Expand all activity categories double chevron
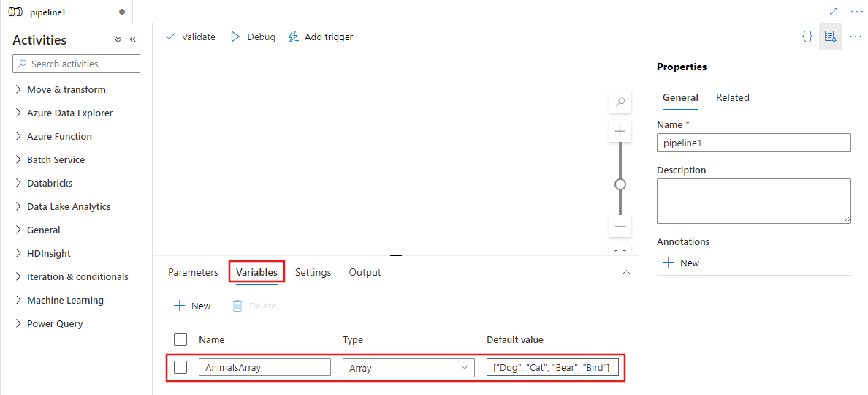This screenshot has width=868, height=395. point(118,40)
